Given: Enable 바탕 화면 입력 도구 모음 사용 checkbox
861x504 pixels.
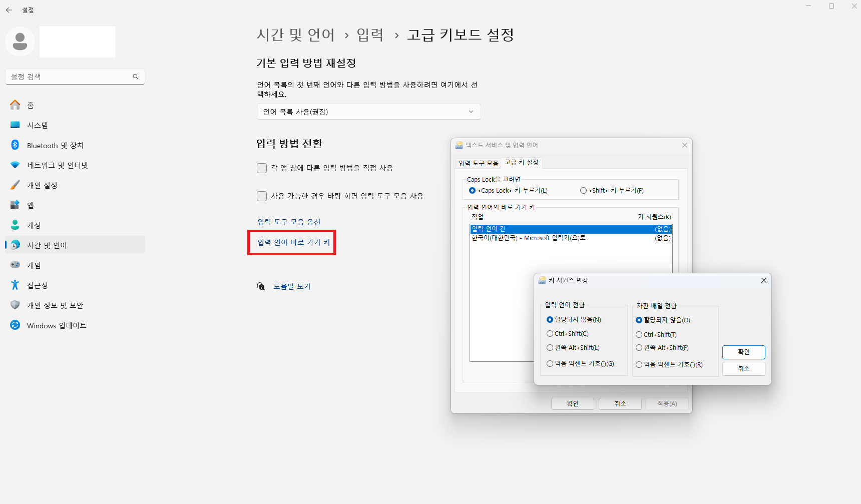Looking at the screenshot, I should [262, 196].
